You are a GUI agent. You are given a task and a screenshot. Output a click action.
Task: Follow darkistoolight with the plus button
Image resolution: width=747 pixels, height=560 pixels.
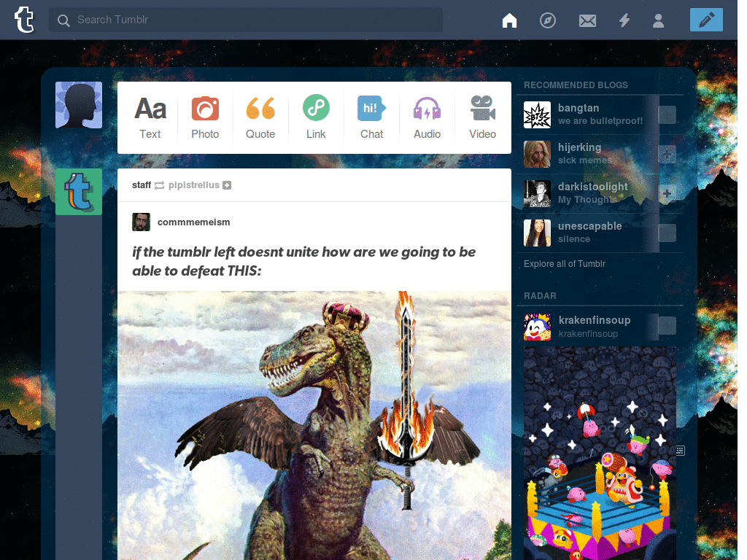[667, 193]
